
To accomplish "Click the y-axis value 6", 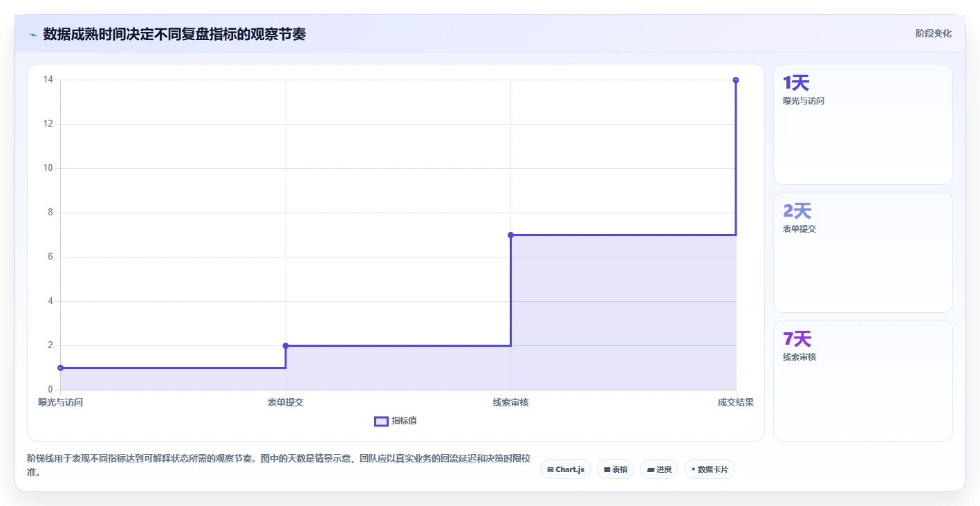I will 50,257.
